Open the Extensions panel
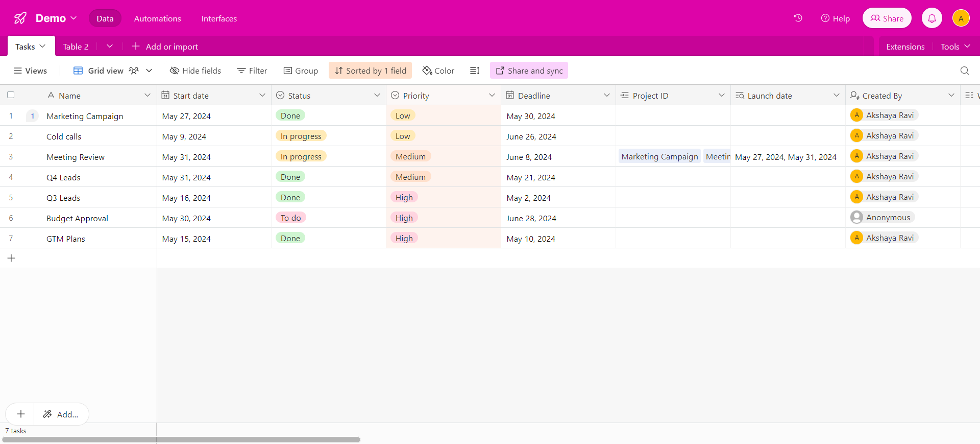 tap(905, 46)
